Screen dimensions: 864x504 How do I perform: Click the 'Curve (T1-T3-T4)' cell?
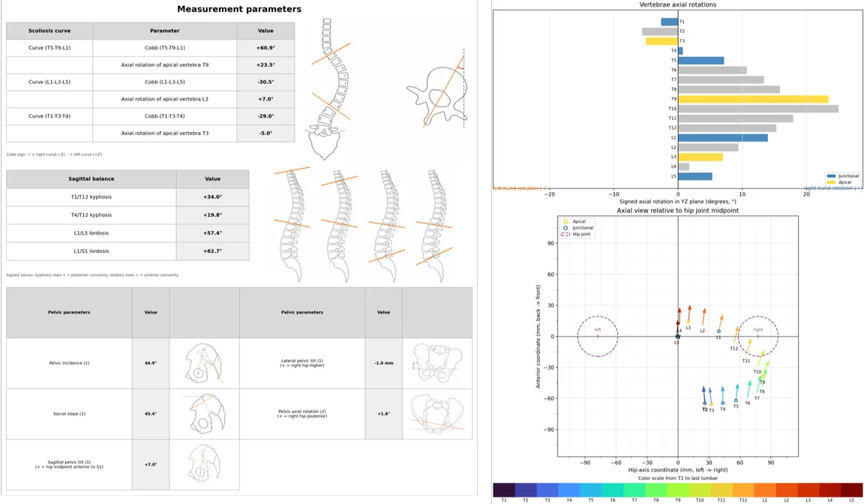49,116
